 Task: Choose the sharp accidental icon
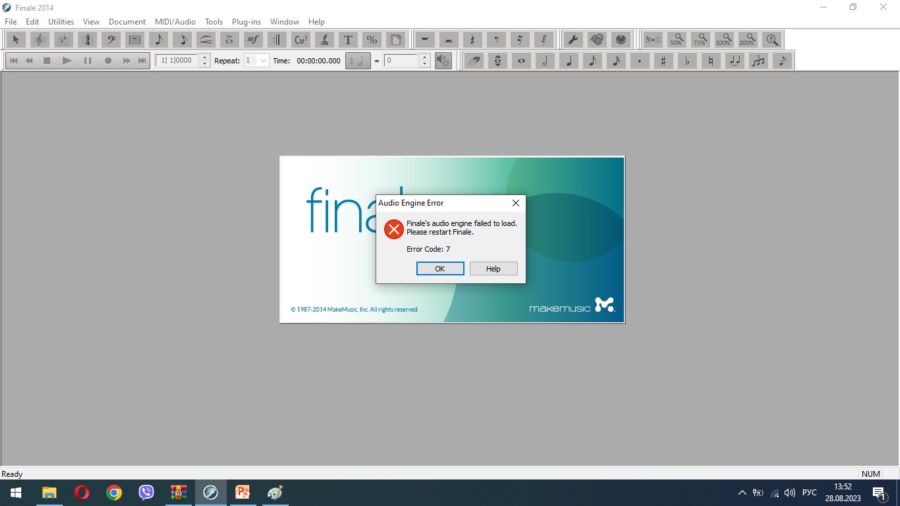tap(662, 61)
